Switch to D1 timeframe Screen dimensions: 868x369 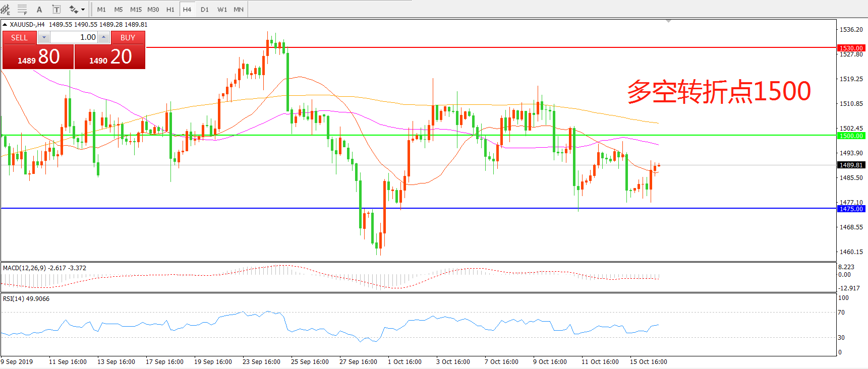[x=204, y=10]
